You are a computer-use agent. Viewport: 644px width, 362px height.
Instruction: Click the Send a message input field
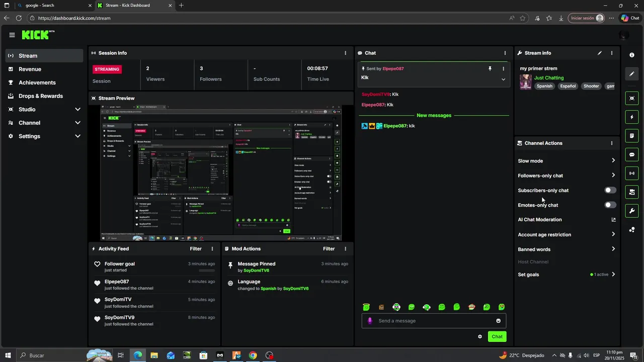pyautogui.click(x=434, y=321)
